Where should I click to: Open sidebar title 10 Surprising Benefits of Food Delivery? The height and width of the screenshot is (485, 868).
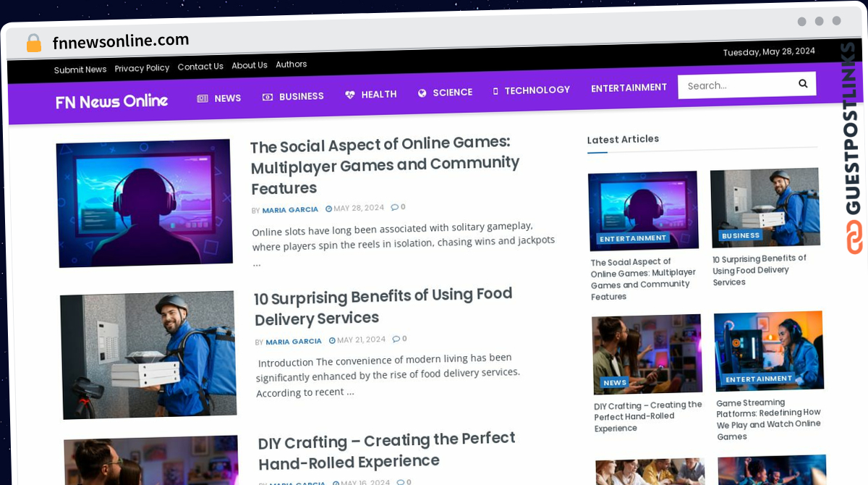(759, 270)
